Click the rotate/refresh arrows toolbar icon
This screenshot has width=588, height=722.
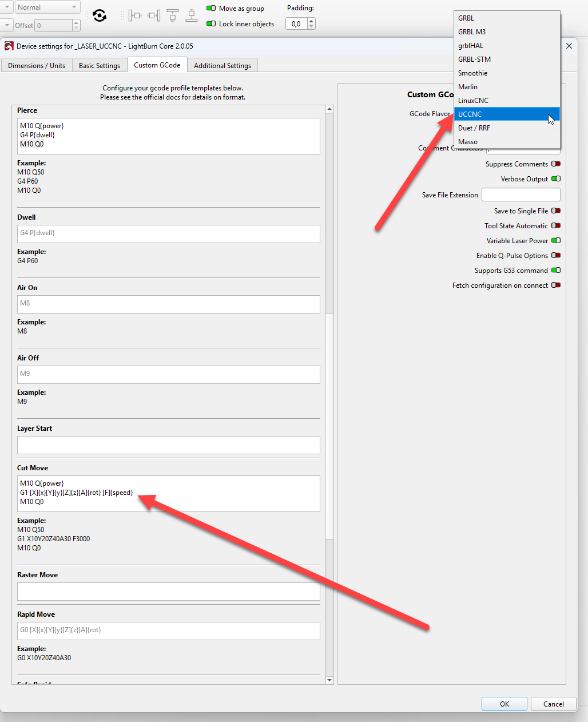[x=100, y=15]
